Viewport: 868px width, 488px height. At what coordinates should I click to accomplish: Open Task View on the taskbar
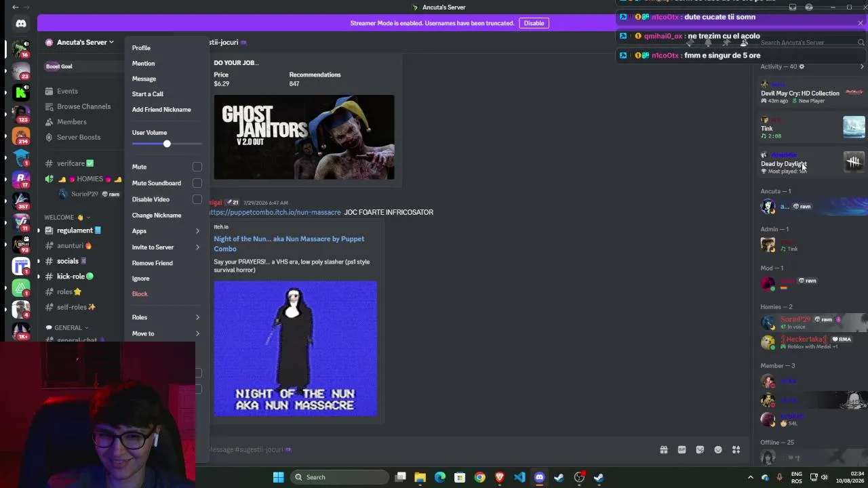(400, 477)
